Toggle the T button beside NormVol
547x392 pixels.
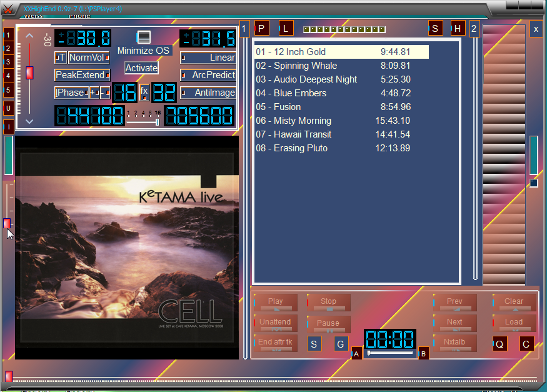click(61, 58)
